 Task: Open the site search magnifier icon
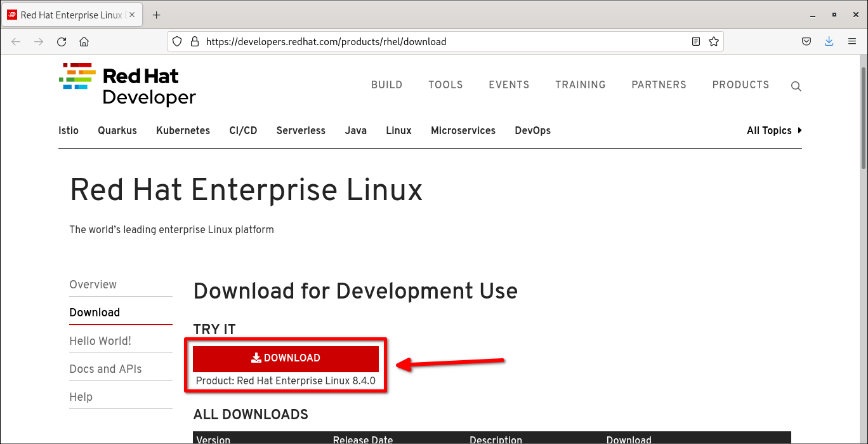(796, 87)
